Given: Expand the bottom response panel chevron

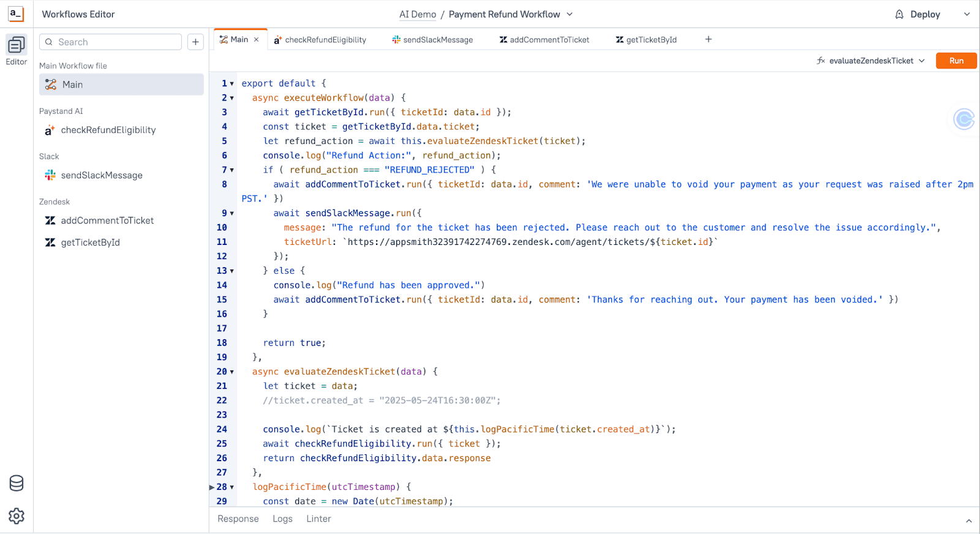Looking at the screenshot, I should (x=968, y=521).
